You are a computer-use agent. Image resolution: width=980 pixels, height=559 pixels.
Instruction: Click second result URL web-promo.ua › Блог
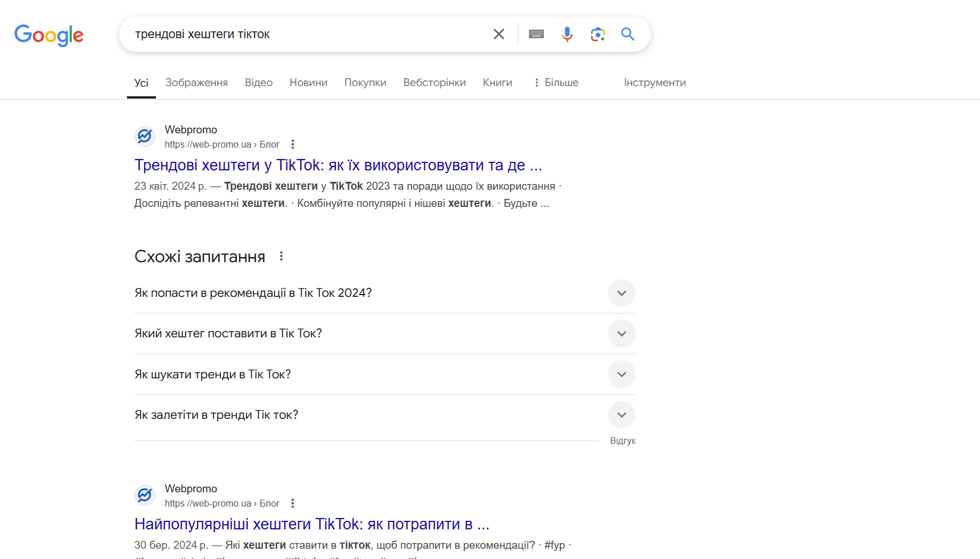(222, 504)
